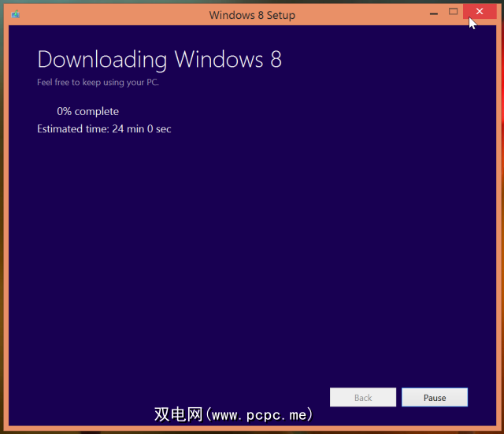Click the greyed-out Back button
This screenshot has height=434, width=504.
(363, 397)
